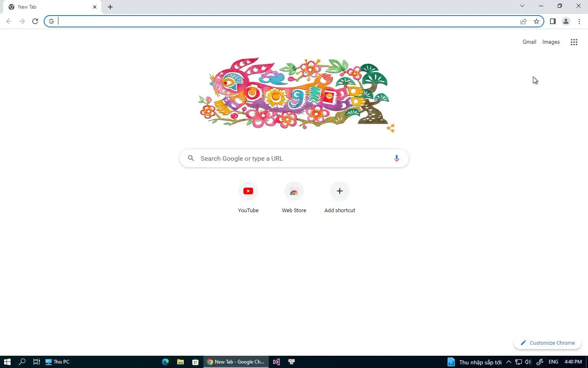This screenshot has height=368, width=588.
Task: Click the Google icon in address bar
Action: pyautogui.click(x=51, y=21)
